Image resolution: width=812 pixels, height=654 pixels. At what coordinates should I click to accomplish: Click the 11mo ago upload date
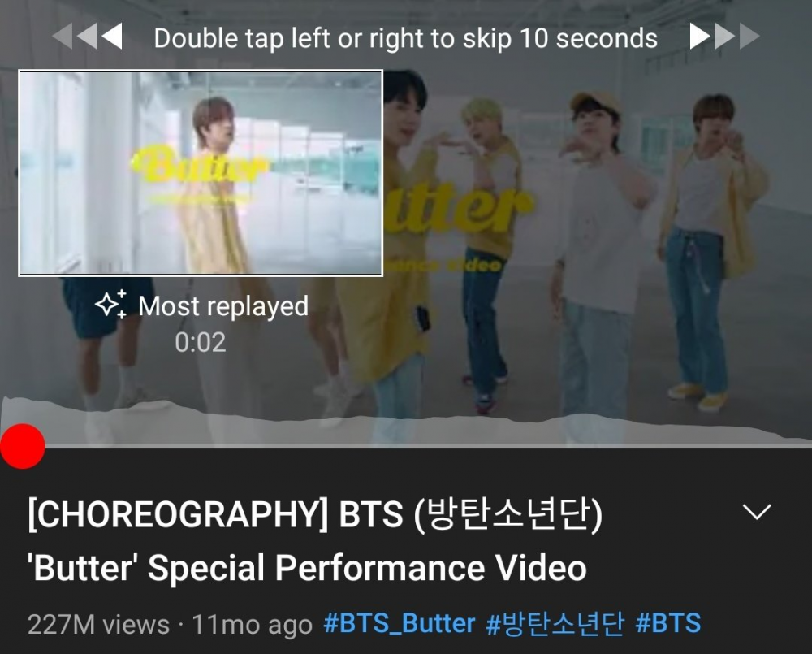click(x=253, y=624)
